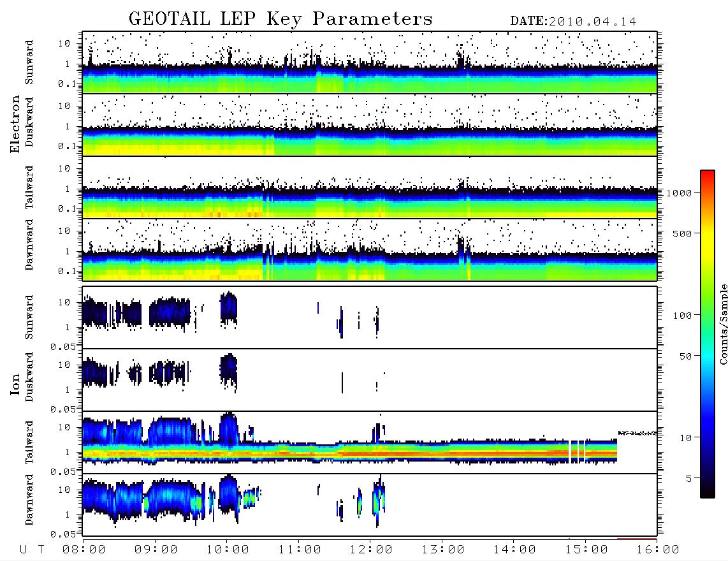Click the Ion Sunward burst near 10:00

click(x=228, y=309)
